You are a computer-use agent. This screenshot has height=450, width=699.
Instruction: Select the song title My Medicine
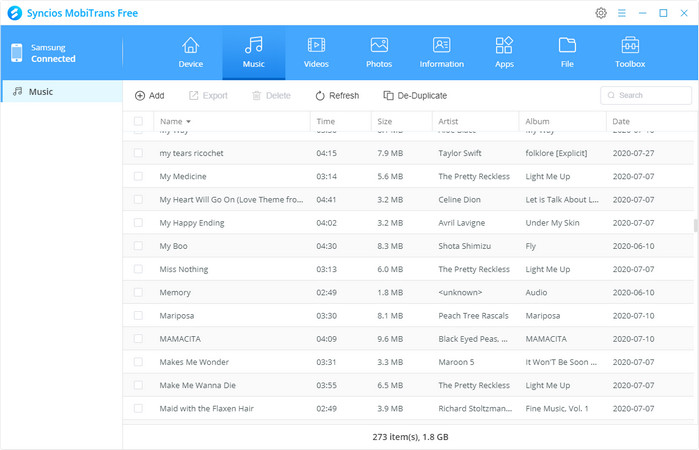click(x=183, y=176)
